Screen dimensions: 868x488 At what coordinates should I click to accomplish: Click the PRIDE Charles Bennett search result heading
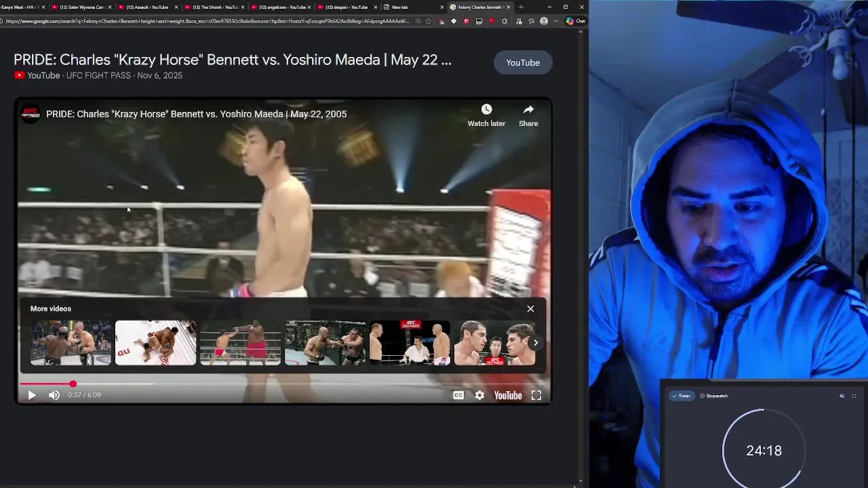click(x=232, y=60)
